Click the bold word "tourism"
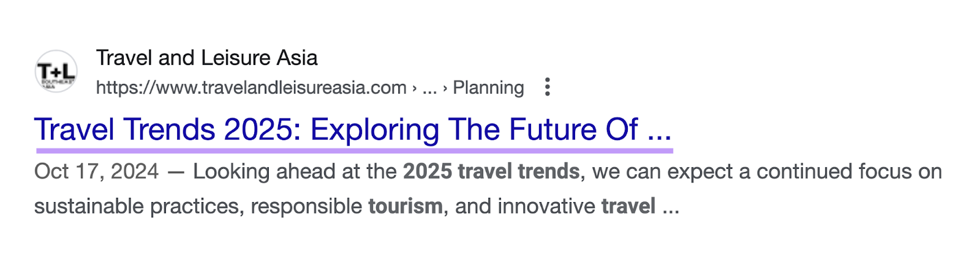This screenshot has height=270, width=980. (x=405, y=206)
